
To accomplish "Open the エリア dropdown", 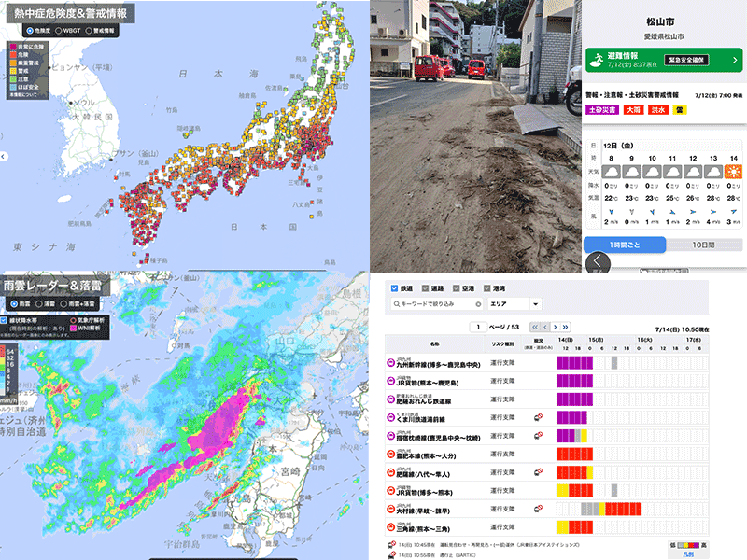I will 535,304.
